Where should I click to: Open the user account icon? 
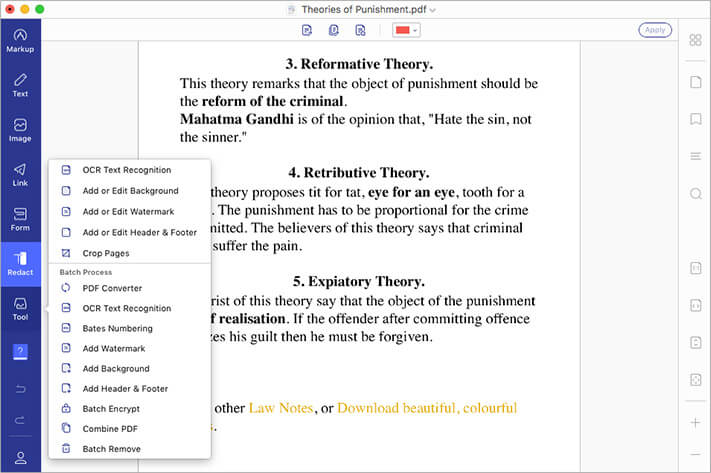pyautogui.click(x=20, y=458)
